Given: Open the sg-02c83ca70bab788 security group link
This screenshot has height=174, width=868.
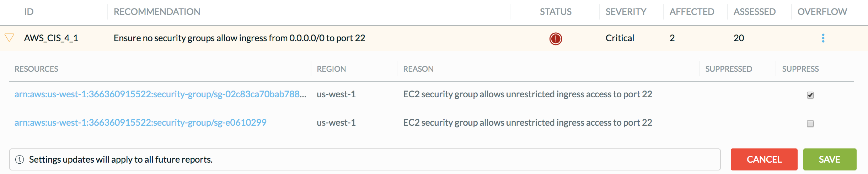Looking at the screenshot, I should pos(160,94).
